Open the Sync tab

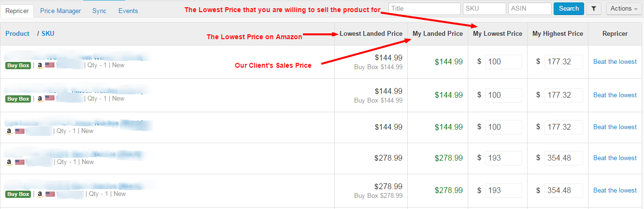point(100,11)
